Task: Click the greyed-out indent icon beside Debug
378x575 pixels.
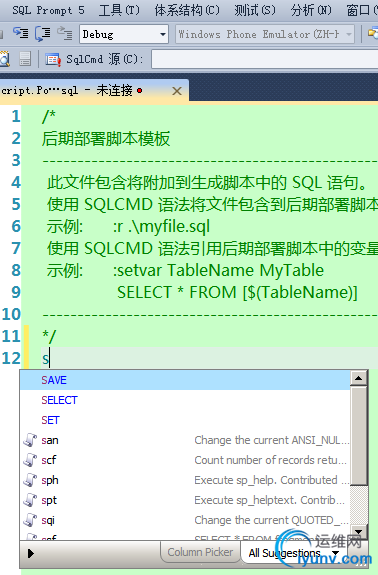Action: pyautogui.click(x=65, y=34)
